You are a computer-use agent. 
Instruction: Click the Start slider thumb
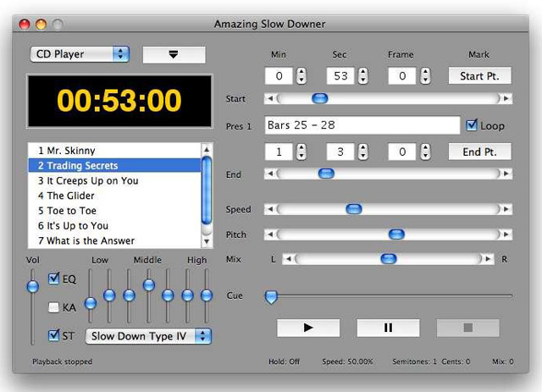[x=320, y=98]
